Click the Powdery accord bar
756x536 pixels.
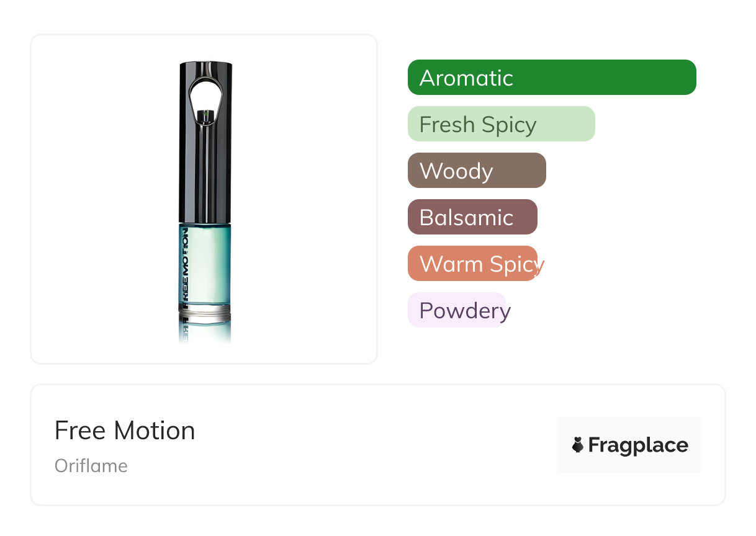click(x=456, y=310)
